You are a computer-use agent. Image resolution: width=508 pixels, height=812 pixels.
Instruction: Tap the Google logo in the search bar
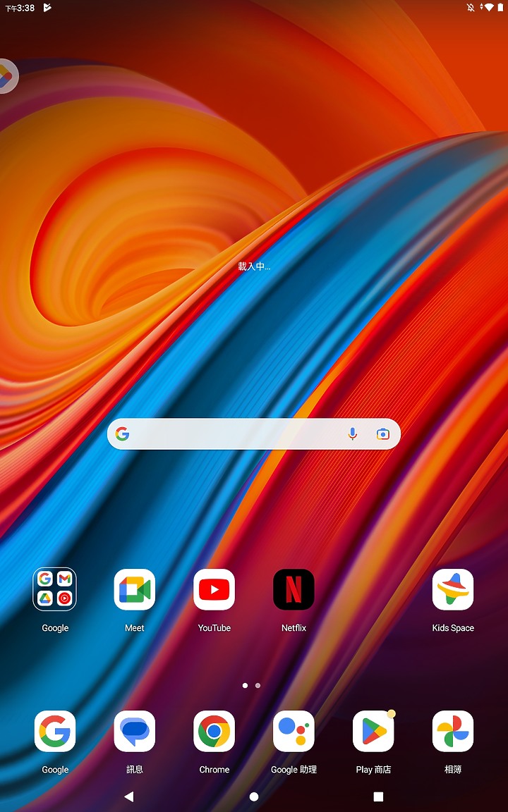pyautogui.click(x=122, y=434)
